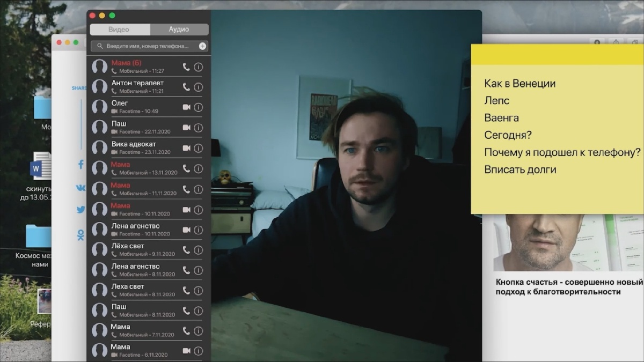The width and height of the screenshot is (644, 362).
Task: Click the sticky note line 'Ваенга'
Action: [501, 118]
